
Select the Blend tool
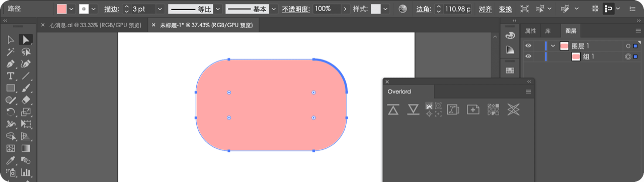pyautogui.click(x=26, y=160)
